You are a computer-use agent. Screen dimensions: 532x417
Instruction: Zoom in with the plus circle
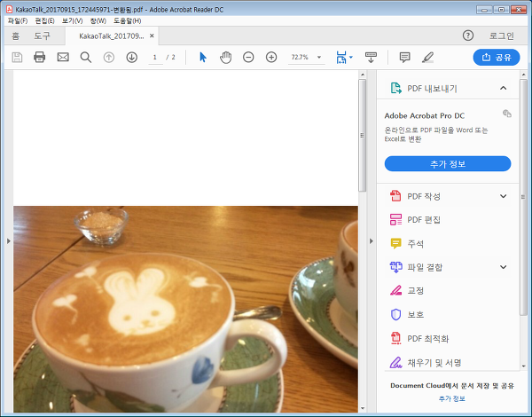[271, 57]
